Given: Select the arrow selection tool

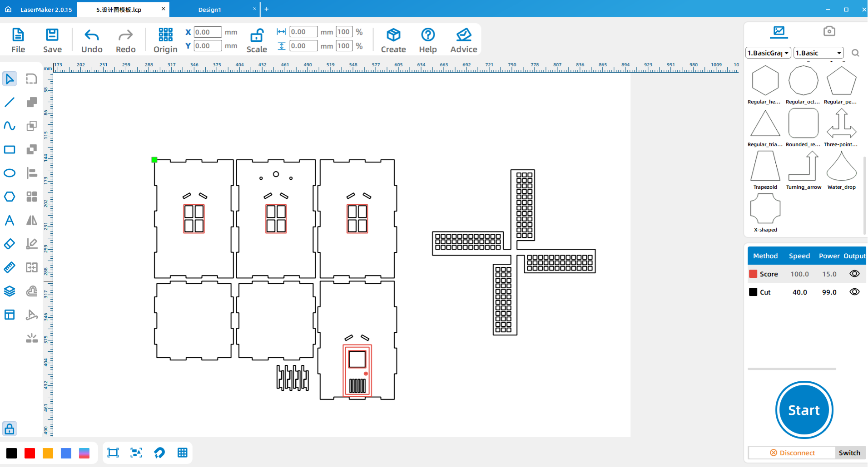Looking at the screenshot, I should [x=10, y=79].
